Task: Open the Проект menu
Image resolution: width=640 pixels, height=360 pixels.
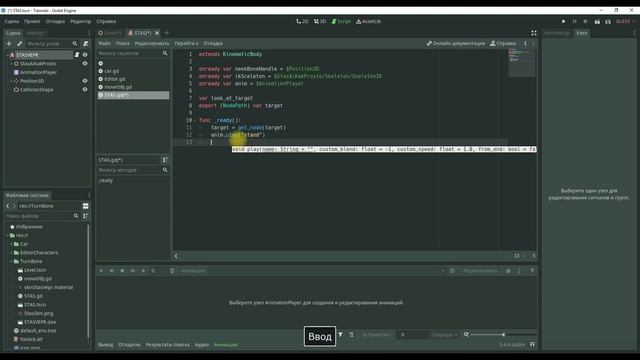Action: point(32,21)
